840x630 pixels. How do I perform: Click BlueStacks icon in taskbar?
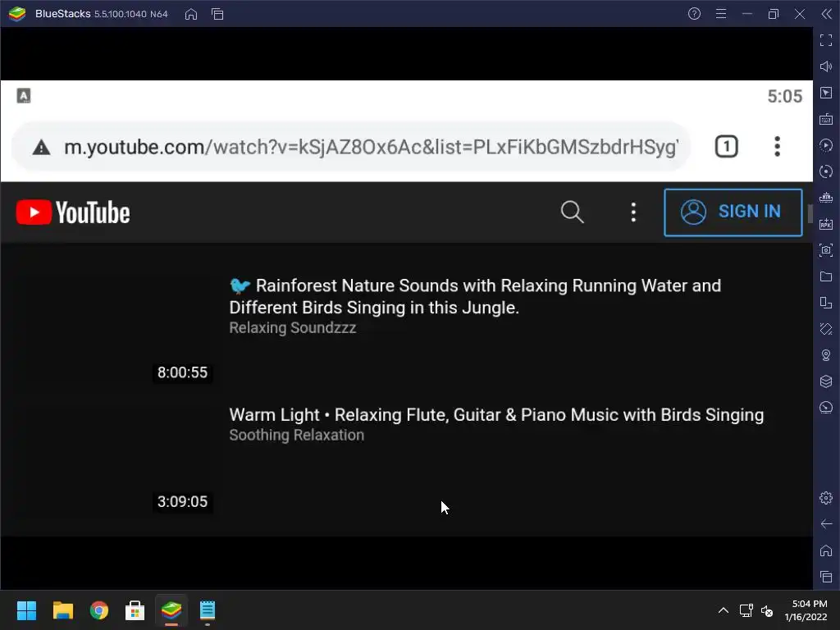(171, 610)
